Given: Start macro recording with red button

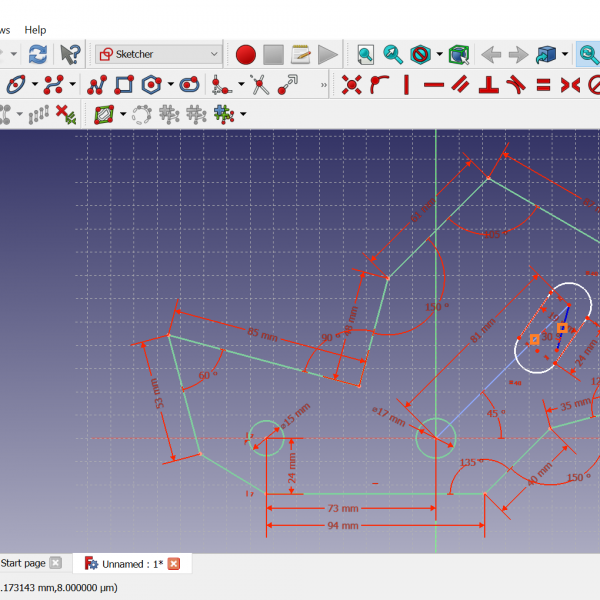Looking at the screenshot, I should point(246,54).
